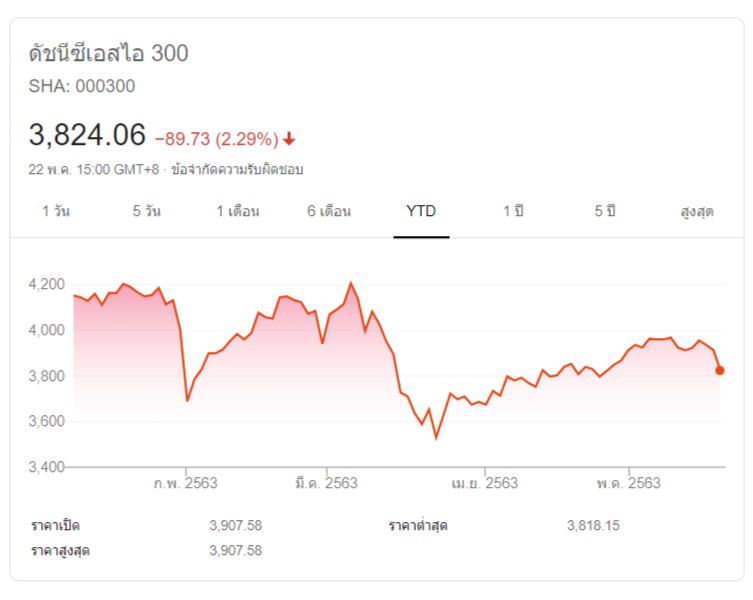Switch chart to 1 ปี range

513,211
